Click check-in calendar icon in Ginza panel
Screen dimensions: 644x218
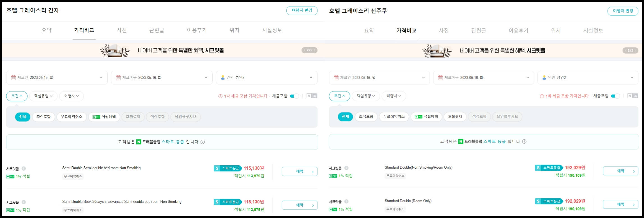tap(13, 78)
